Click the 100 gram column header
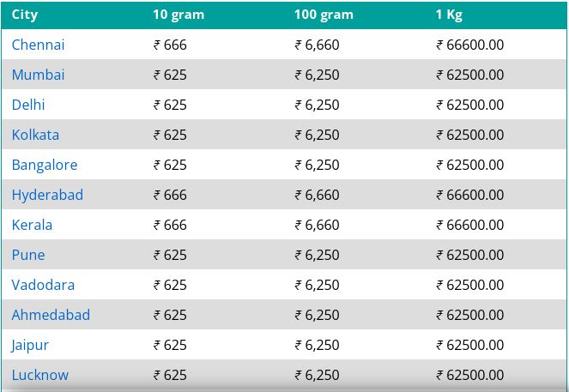This screenshot has height=392, width=569. pos(324,15)
